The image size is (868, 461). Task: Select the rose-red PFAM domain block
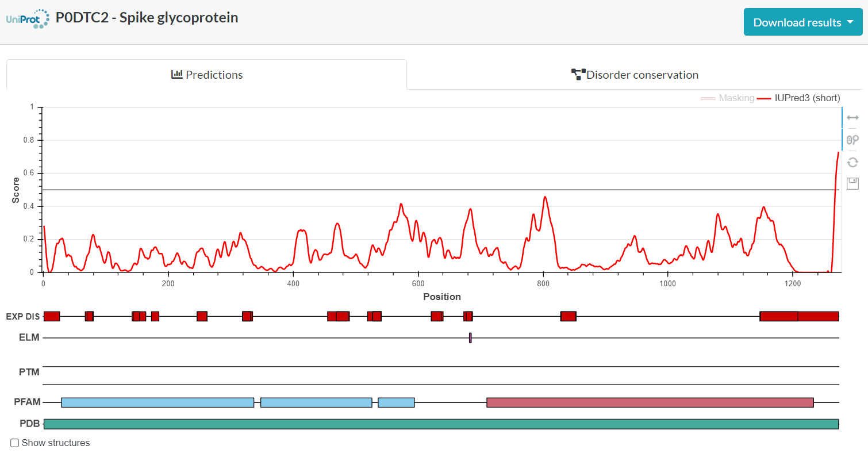(x=650, y=402)
